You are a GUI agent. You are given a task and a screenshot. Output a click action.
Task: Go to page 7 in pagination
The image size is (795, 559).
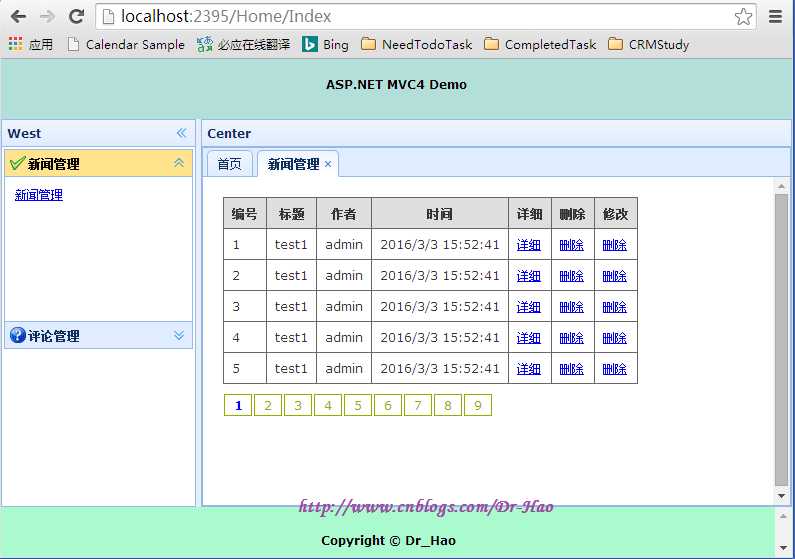click(418, 405)
